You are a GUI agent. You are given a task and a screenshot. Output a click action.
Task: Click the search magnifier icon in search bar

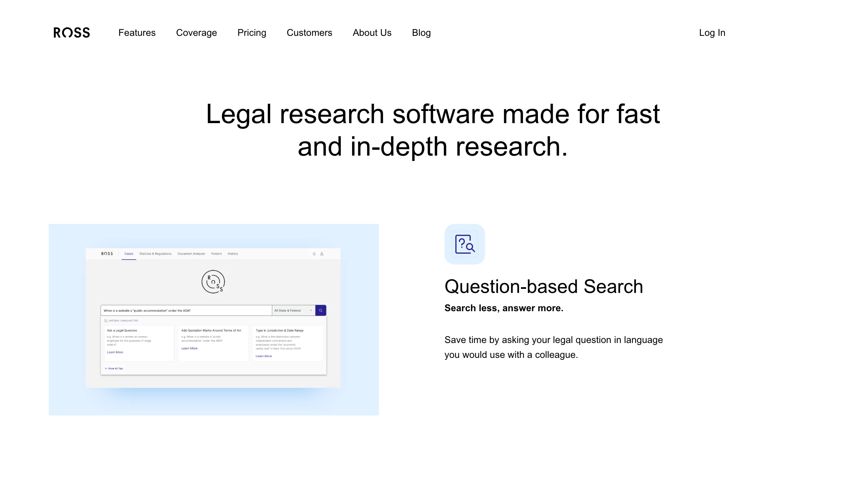(321, 310)
